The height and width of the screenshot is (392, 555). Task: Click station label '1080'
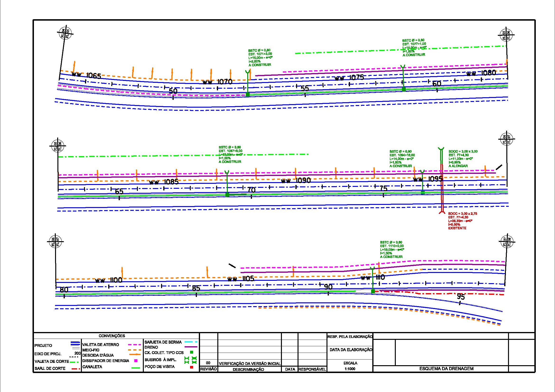pos(489,73)
